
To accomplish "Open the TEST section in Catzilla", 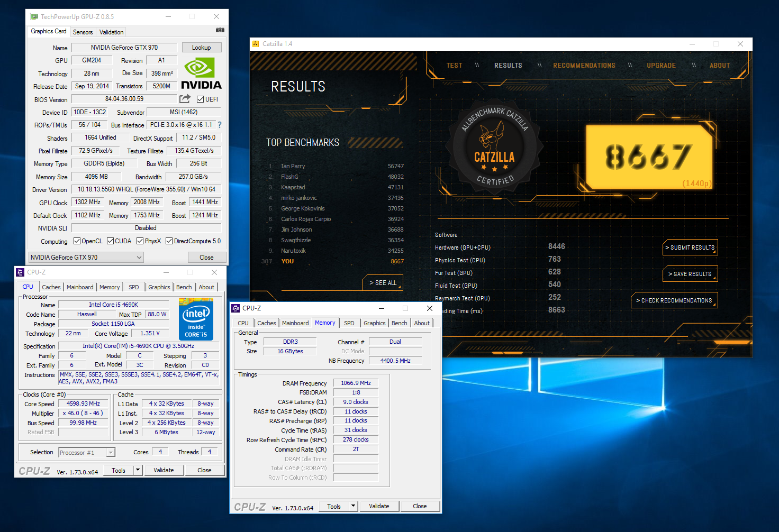I will pos(454,66).
